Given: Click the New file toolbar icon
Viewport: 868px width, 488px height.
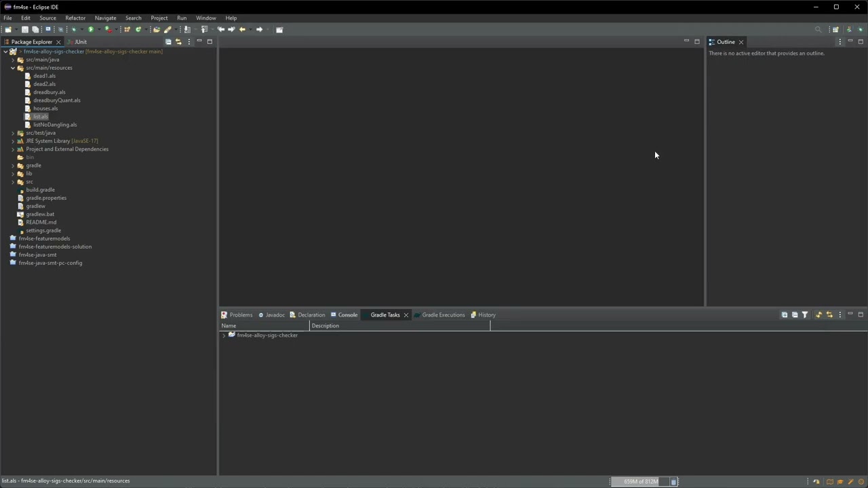Looking at the screenshot, I should pos(8,29).
